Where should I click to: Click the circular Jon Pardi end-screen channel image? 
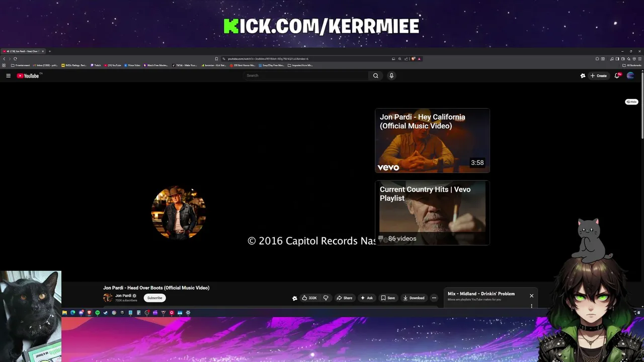click(x=179, y=212)
